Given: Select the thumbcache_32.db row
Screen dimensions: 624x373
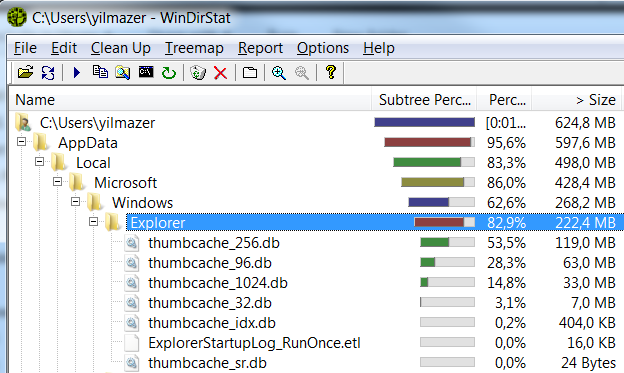Looking at the screenshot, I should tap(210, 303).
